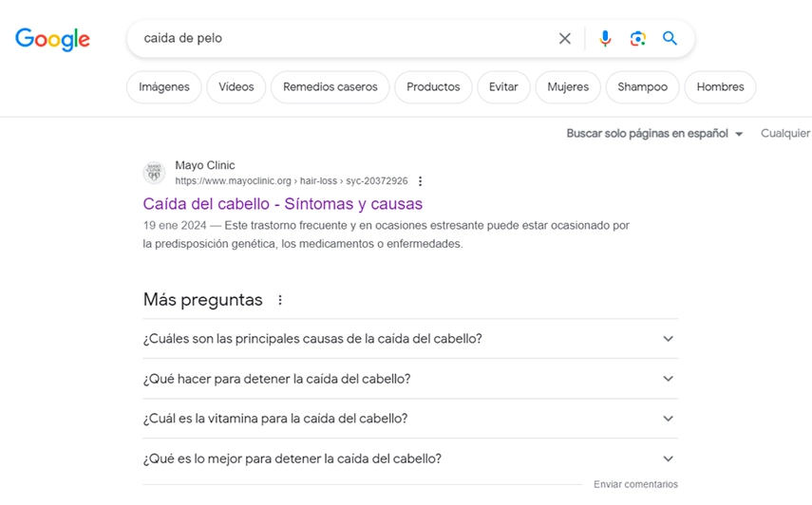Expand '¿Qué hacer para detener la caída' question
This screenshot has height=505, width=812.
410,379
